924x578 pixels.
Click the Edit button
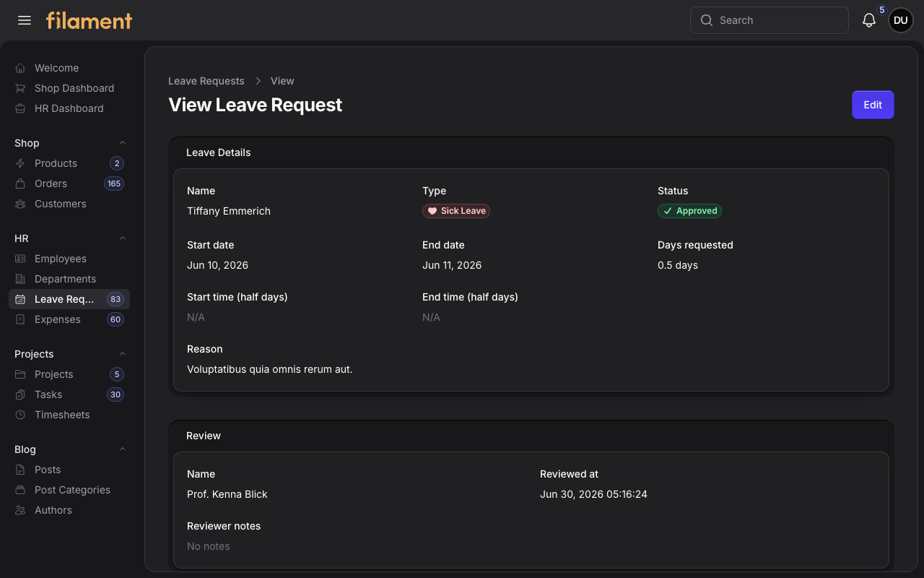[873, 105]
